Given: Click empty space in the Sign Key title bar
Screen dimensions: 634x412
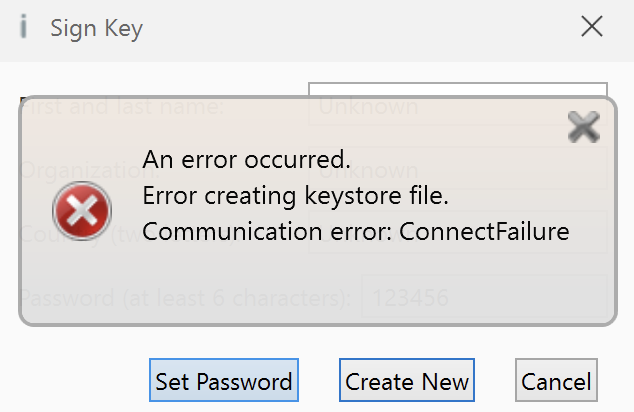Looking at the screenshot, I should tap(350, 28).
